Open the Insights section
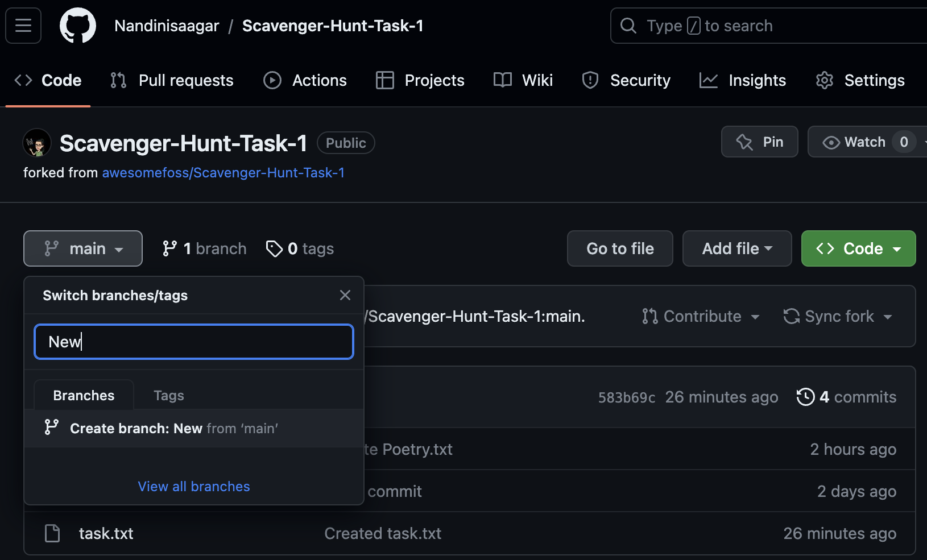Image resolution: width=927 pixels, height=560 pixels. 743,80
